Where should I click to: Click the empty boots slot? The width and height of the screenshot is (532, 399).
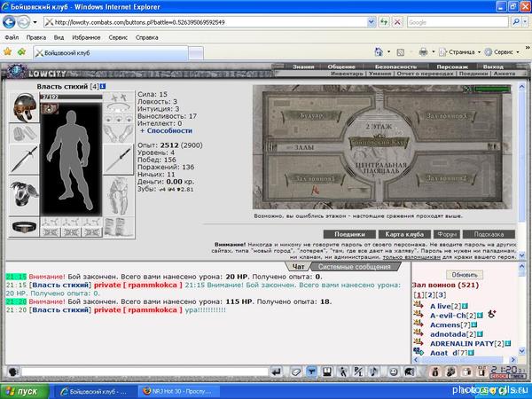[x=119, y=227]
